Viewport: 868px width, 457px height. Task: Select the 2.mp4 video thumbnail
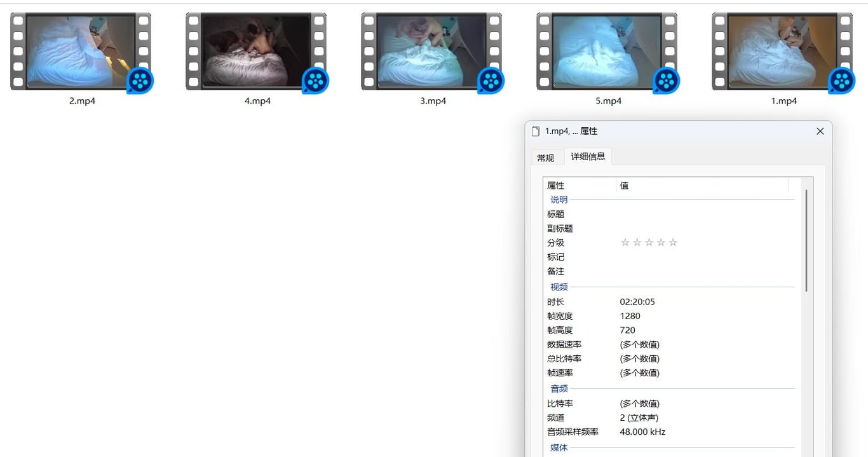81,51
